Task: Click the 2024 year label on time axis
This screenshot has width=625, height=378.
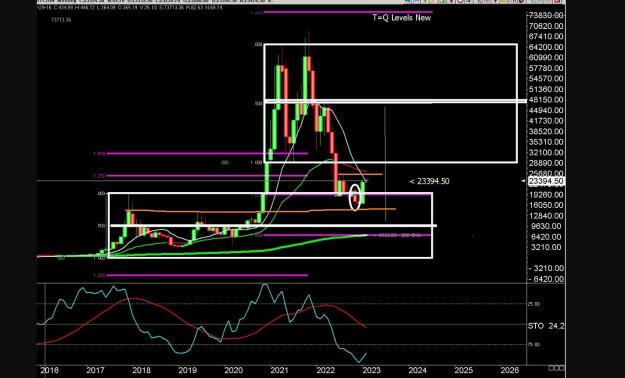Action: click(418, 370)
